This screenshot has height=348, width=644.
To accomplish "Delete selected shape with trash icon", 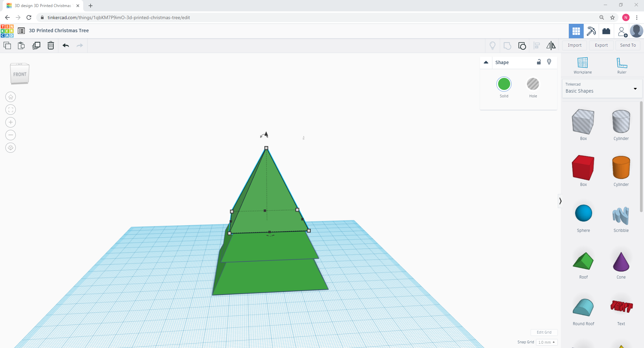I will point(51,45).
